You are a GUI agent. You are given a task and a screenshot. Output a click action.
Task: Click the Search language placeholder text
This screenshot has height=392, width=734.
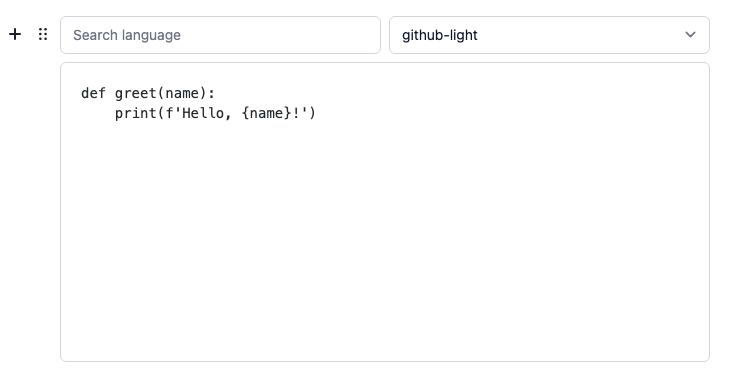pos(127,35)
